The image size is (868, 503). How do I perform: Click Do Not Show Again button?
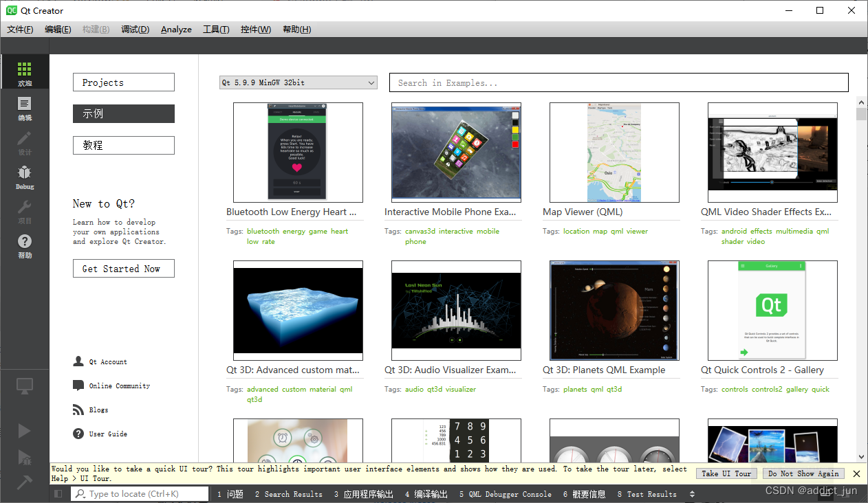[x=803, y=473]
